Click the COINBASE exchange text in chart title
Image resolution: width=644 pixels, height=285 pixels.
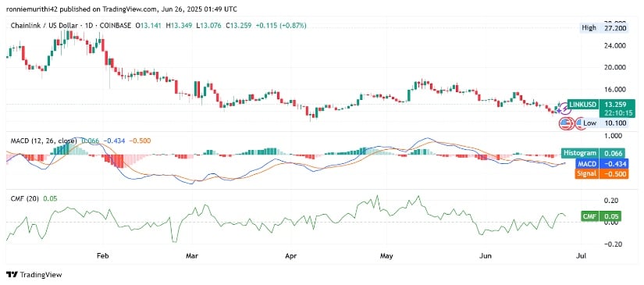pyautogui.click(x=116, y=26)
